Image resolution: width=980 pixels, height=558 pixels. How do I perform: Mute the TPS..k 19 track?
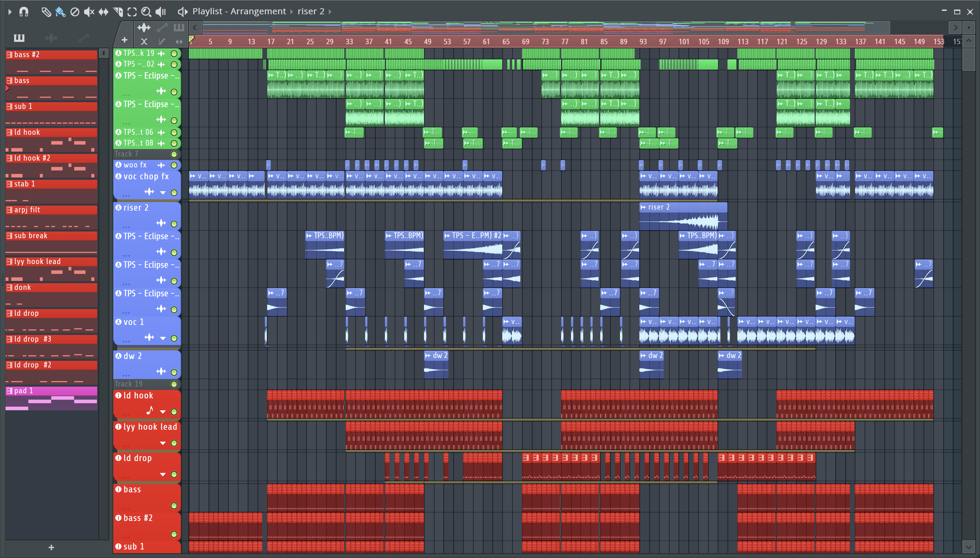point(174,53)
